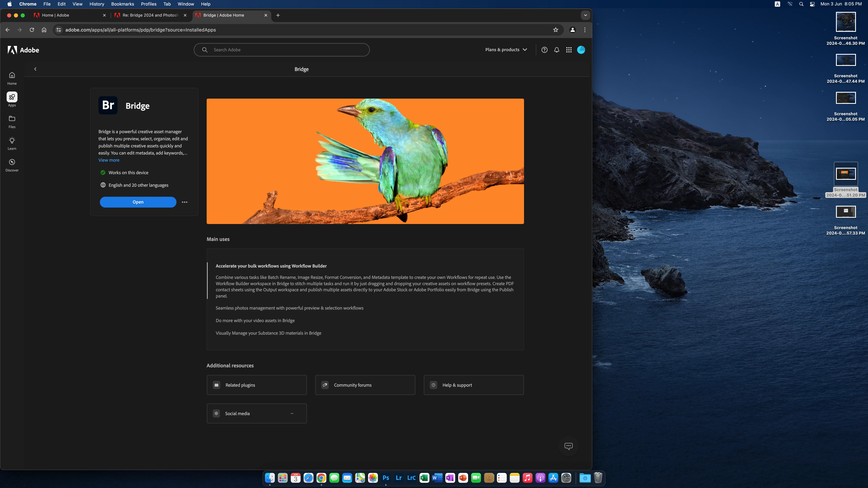Viewport: 868px width, 488px height.
Task: Expand Seamless photos management section
Action: point(289,308)
